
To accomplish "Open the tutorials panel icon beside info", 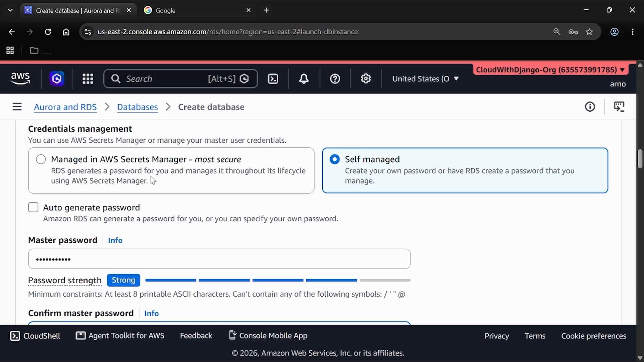I will (x=619, y=107).
